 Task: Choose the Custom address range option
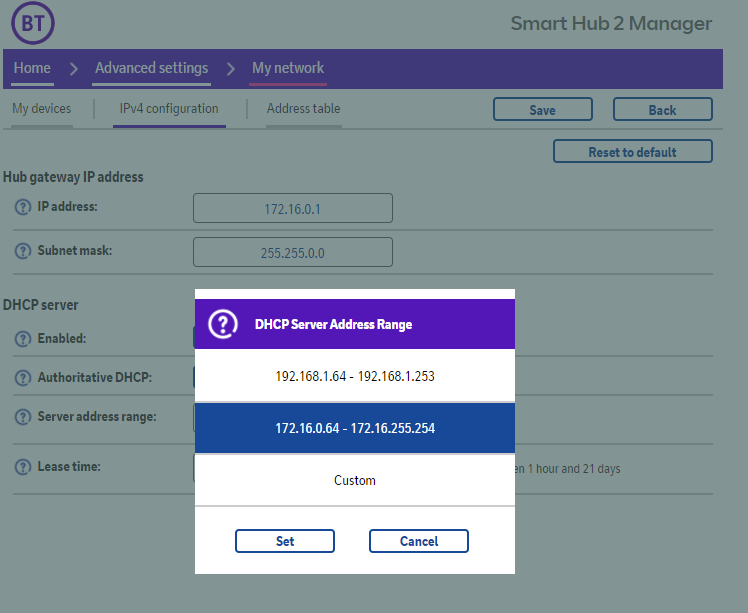click(x=354, y=480)
